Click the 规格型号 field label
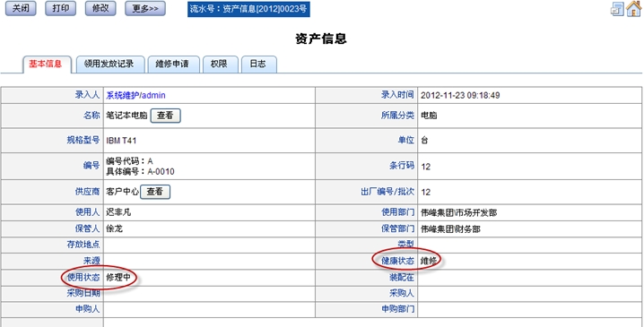644x327 pixels. [x=83, y=141]
